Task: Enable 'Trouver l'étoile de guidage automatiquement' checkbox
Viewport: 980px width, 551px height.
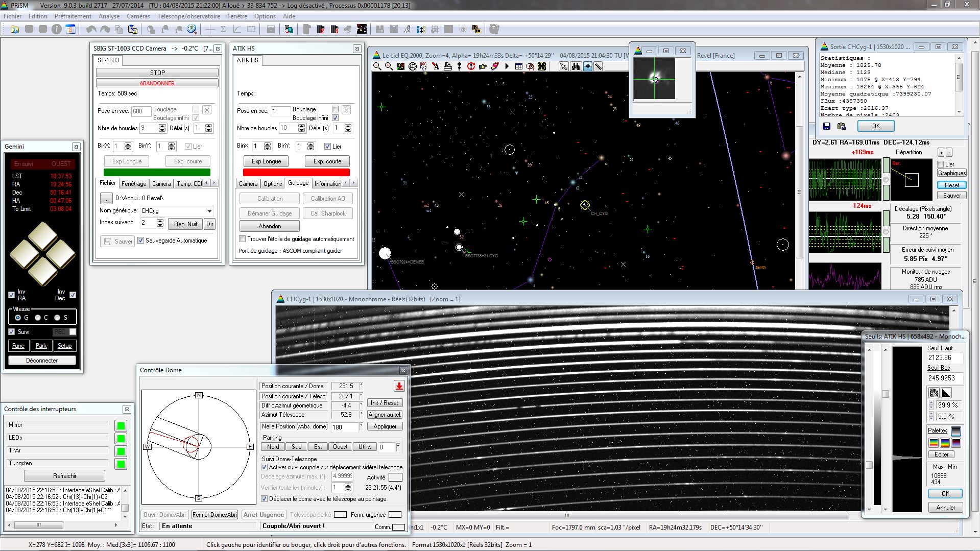Action: click(x=243, y=239)
